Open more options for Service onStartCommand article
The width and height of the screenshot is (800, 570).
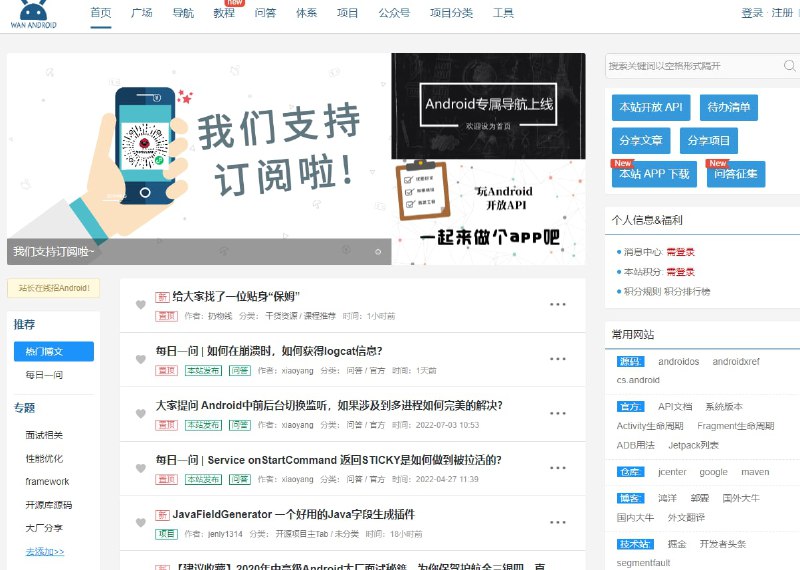pos(558,468)
